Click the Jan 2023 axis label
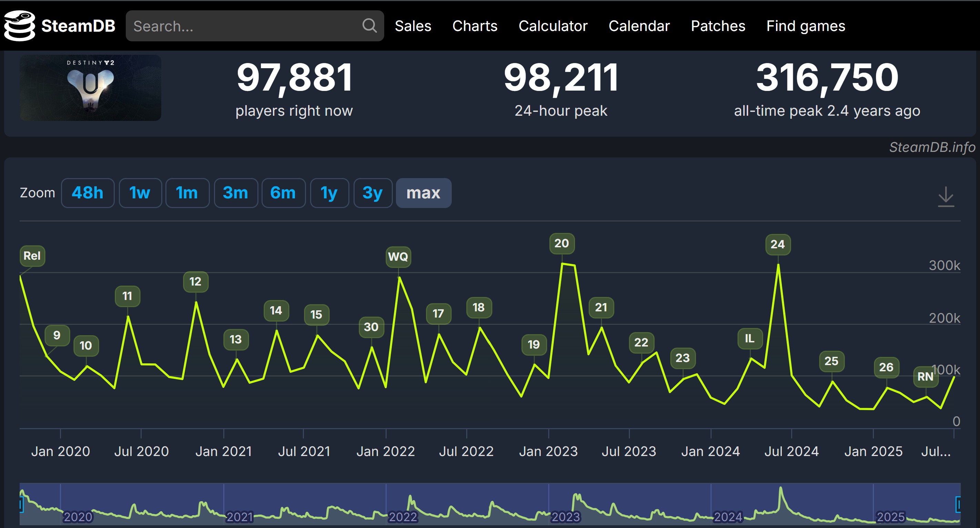This screenshot has width=980, height=528. [548, 451]
